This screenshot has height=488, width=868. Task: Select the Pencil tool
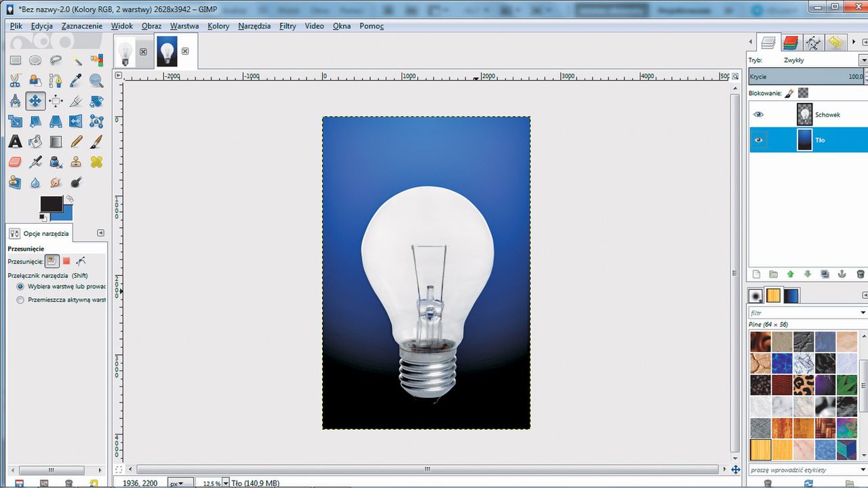point(76,142)
